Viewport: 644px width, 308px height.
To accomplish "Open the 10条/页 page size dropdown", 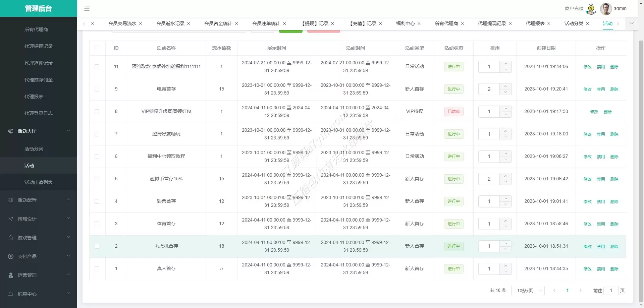I will click(x=528, y=291).
